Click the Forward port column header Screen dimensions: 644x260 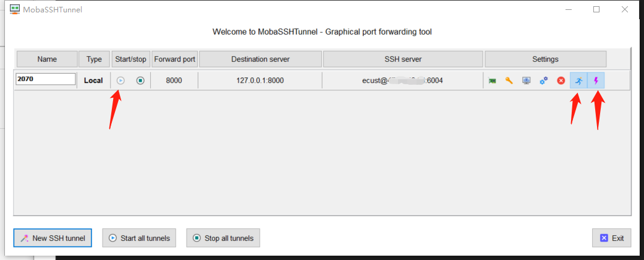[174, 59]
